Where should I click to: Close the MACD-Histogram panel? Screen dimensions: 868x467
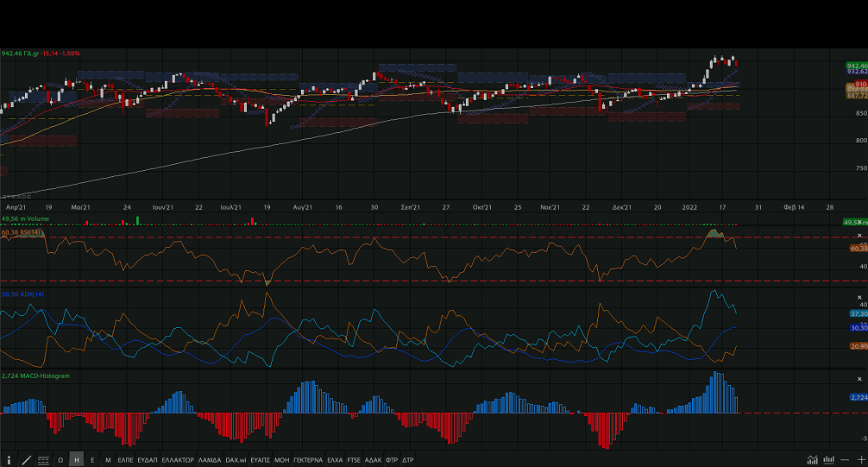(x=859, y=377)
